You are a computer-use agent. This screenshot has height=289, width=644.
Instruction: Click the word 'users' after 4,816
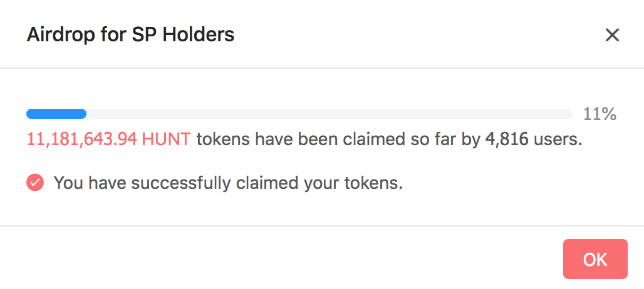click(557, 139)
